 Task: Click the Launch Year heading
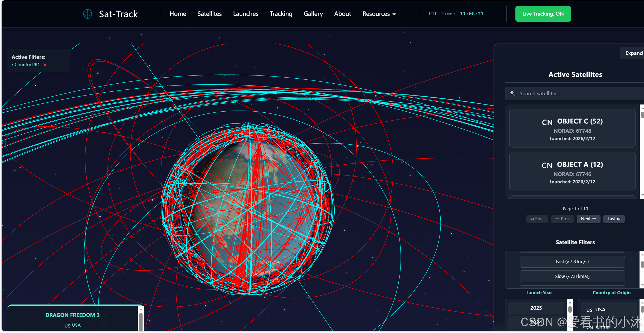pyautogui.click(x=539, y=293)
